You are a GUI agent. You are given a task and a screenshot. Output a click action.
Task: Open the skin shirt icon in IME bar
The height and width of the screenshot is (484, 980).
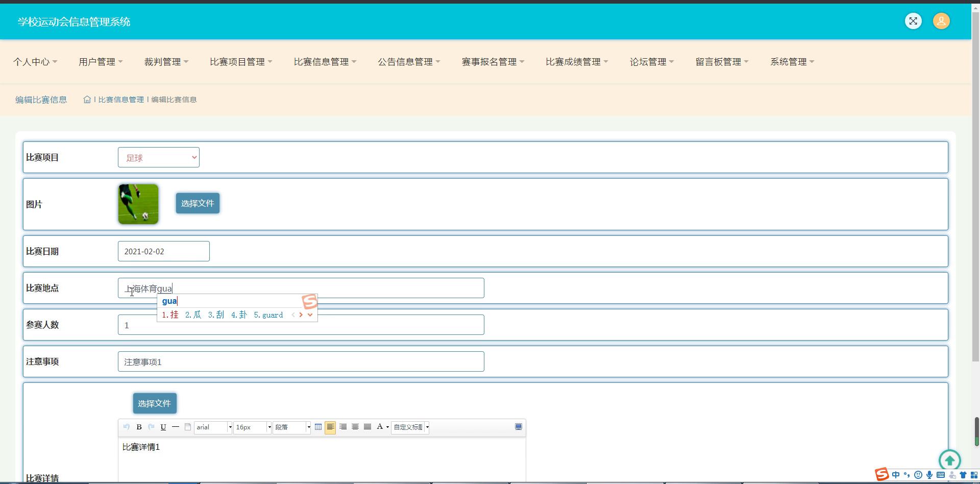coord(963,475)
